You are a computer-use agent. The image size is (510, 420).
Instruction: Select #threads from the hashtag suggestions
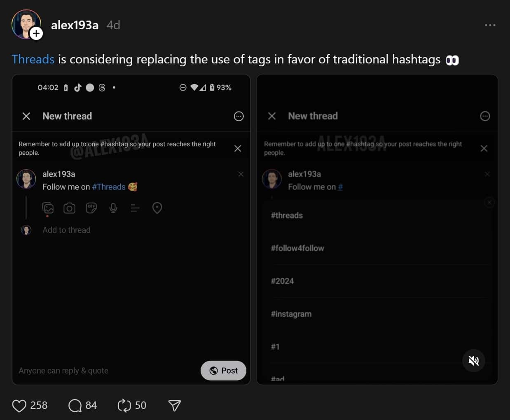[x=286, y=215]
